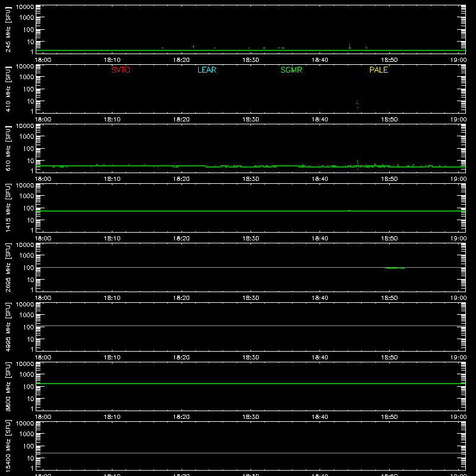476x476 pixels.
Task: Select the '1415 MHz [SFU]' axis title
Action: (x=8, y=208)
